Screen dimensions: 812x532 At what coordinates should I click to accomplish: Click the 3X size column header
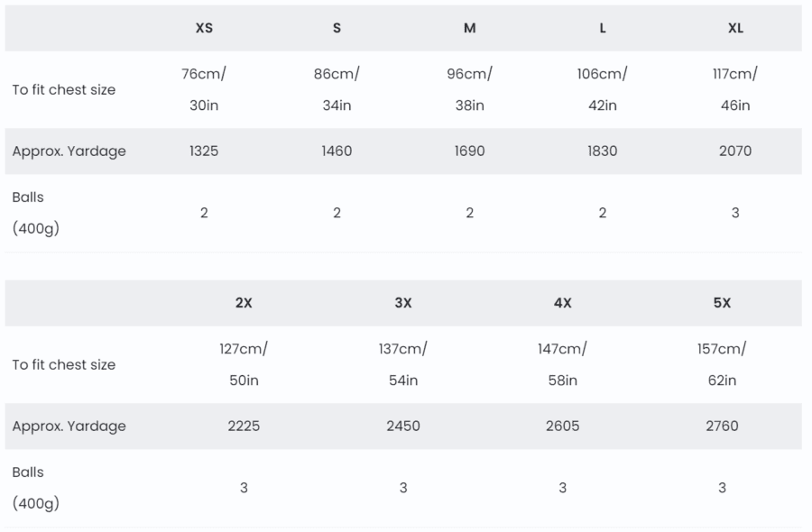403,303
